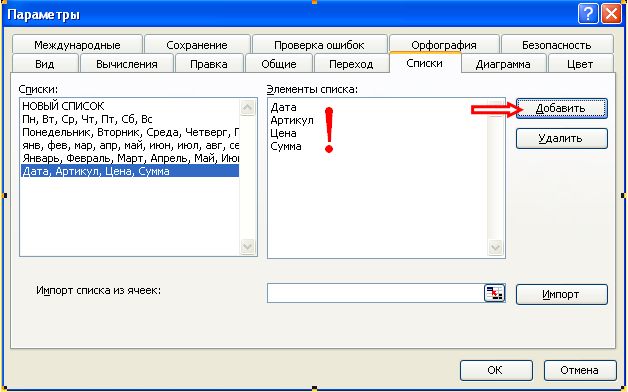The width and height of the screenshot is (628, 392).
Task: Select НОВЫЙ СПИСОК in the lists box
Action: pyautogui.click(x=130, y=106)
